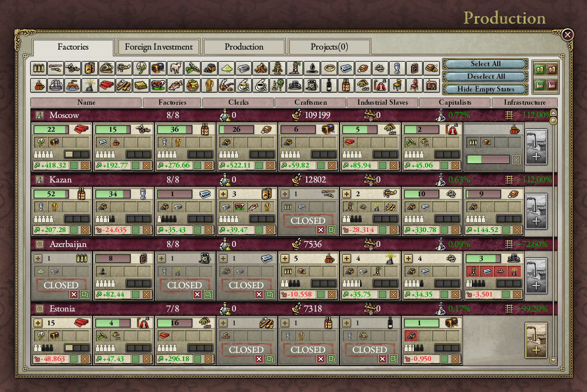Expand Azerbaijan closed telephone factory
The image size is (587, 392).
pos(161,259)
